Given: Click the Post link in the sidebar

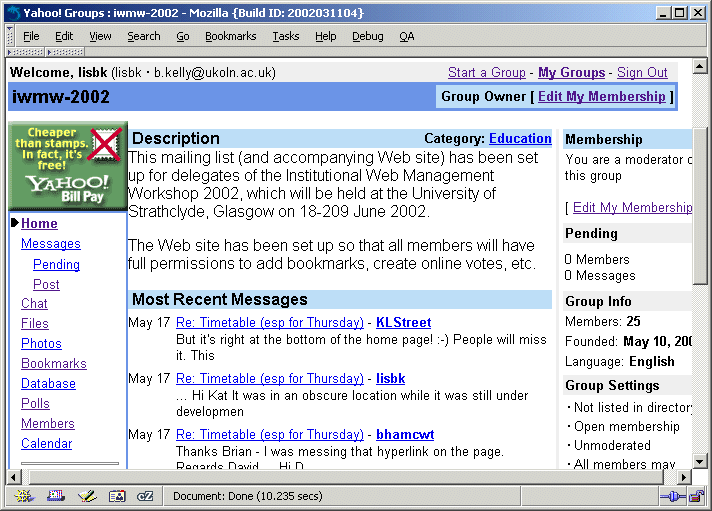Looking at the screenshot, I should point(46,285).
